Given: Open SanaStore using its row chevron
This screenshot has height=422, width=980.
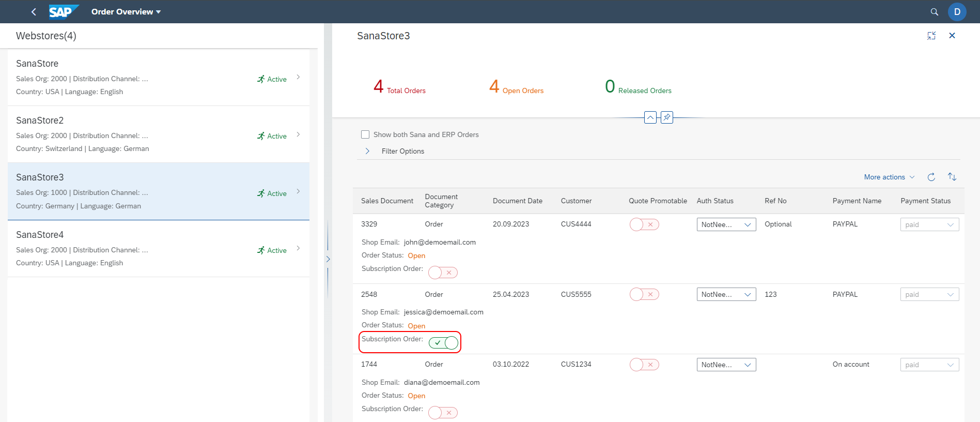Looking at the screenshot, I should coord(298,77).
